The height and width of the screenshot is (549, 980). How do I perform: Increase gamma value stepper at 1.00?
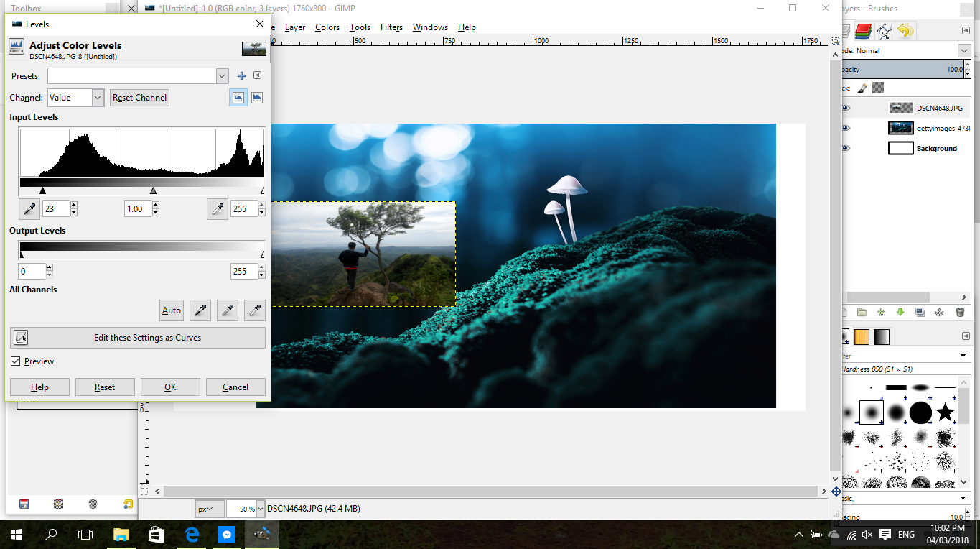tap(156, 206)
